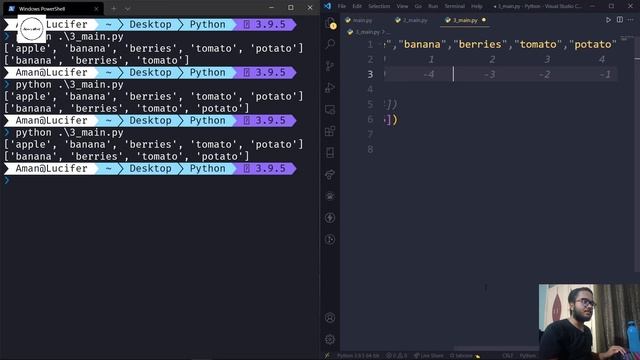Click the lightning bolt icon in activity bar
The height and width of the screenshot is (360, 640).
[330, 218]
